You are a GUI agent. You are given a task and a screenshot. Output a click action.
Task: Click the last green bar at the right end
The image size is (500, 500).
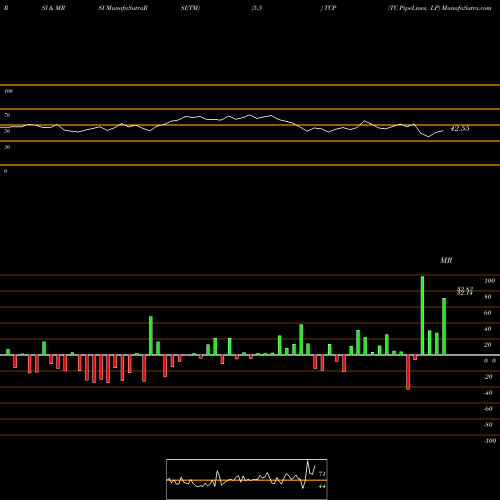[444, 327]
